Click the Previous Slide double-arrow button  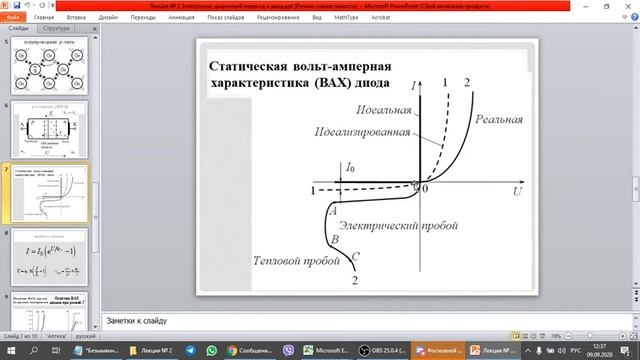[x=636, y=293]
